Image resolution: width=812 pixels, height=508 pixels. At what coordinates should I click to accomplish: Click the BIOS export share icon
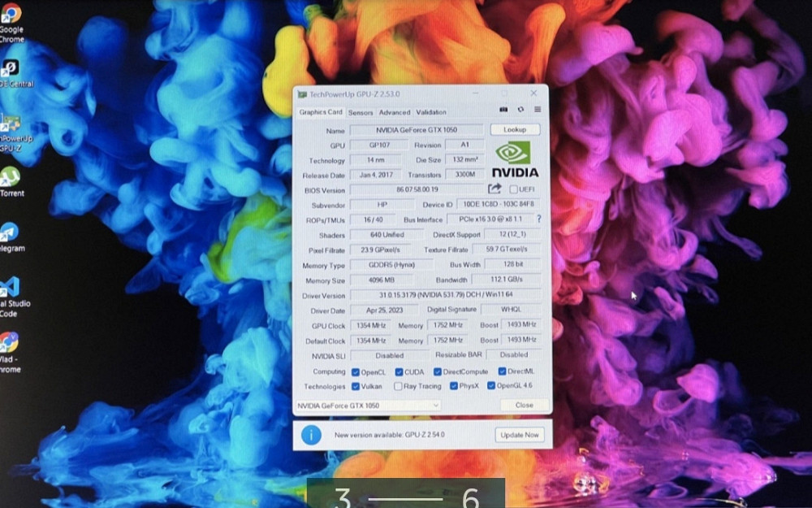point(495,189)
